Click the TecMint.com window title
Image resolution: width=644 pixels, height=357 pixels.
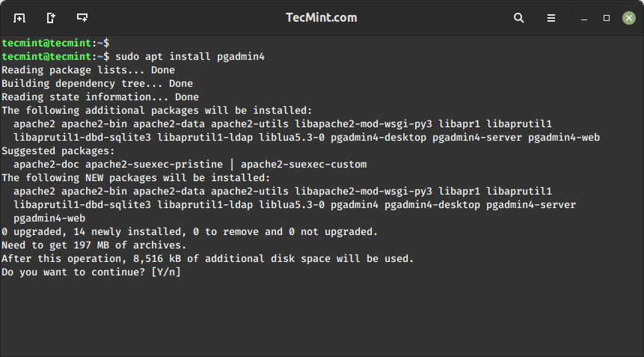pos(322,17)
